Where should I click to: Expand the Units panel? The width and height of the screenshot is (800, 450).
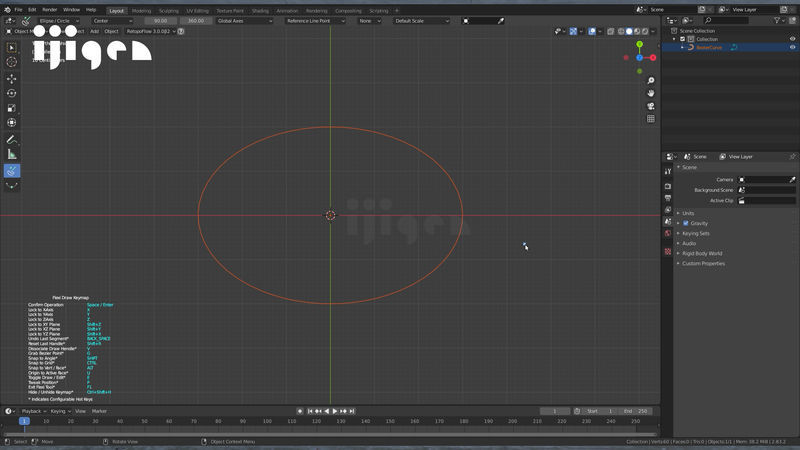point(688,213)
